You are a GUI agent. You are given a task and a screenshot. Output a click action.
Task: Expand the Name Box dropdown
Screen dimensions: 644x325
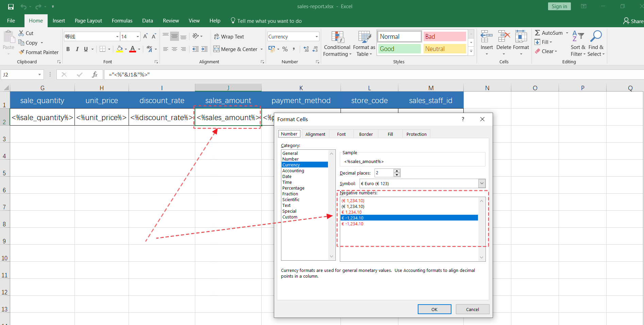click(x=39, y=75)
